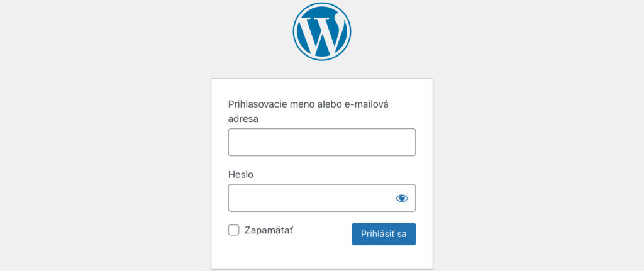Click the WordPress logo
Viewport: 644px width, 271px height.
tap(322, 31)
